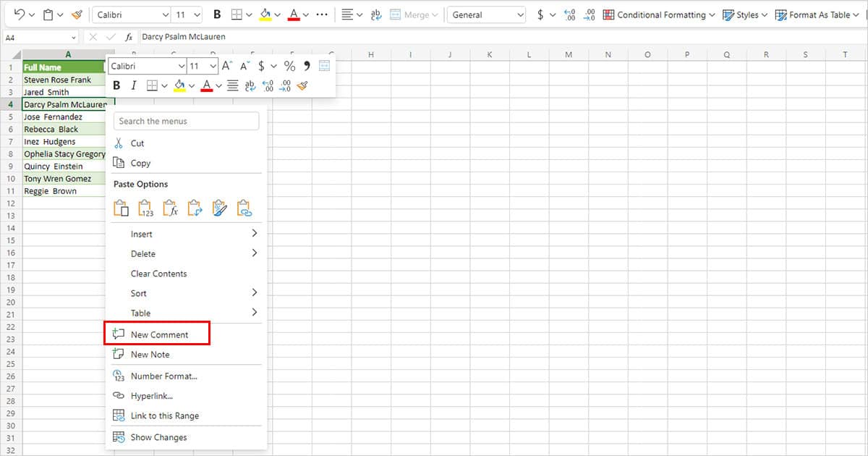Open Conditional Formatting from the ribbon
The image size is (868, 456).
658,14
